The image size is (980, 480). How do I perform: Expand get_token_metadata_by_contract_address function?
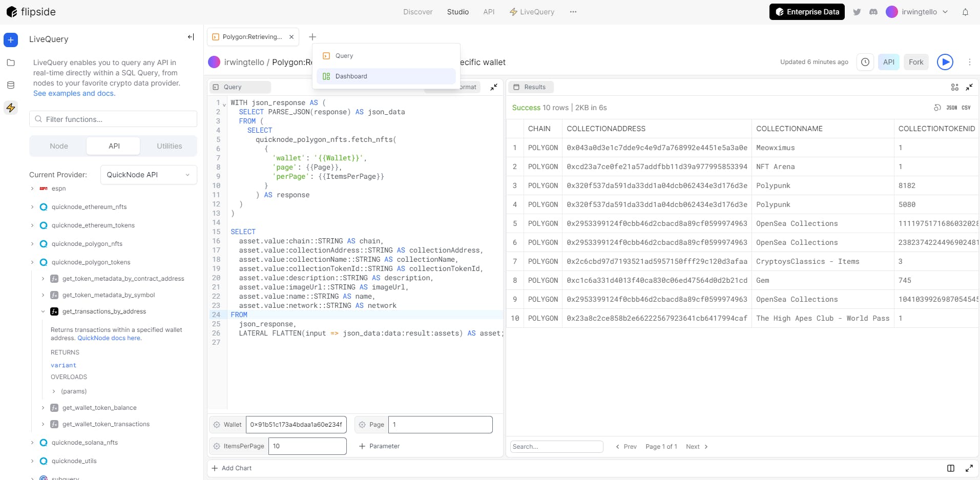tap(43, 279)
